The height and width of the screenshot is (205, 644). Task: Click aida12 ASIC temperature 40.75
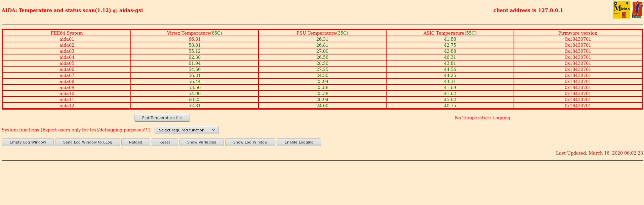pos(450,106)
